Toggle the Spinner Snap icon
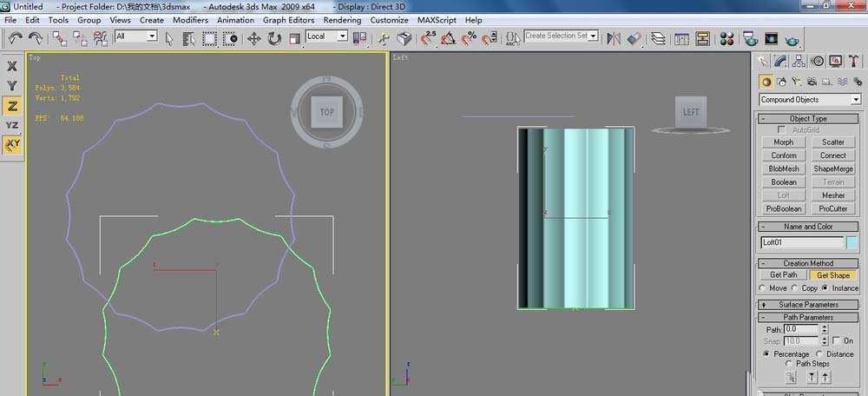 [489, 38]
